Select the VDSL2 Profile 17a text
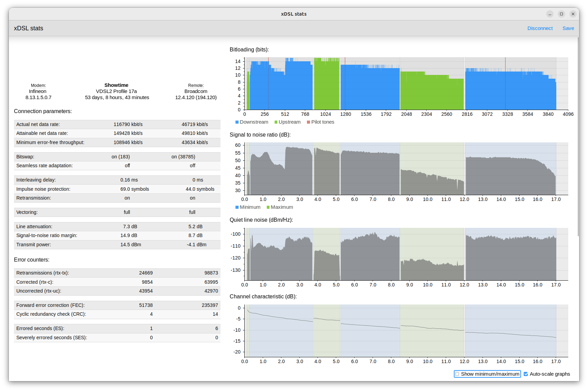Viewport: 588px width, 391px height. click(x=116, y=91)
